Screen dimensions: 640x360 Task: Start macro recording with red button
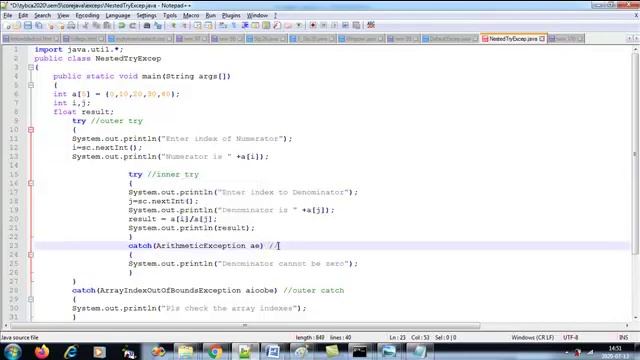coord(313,25)
